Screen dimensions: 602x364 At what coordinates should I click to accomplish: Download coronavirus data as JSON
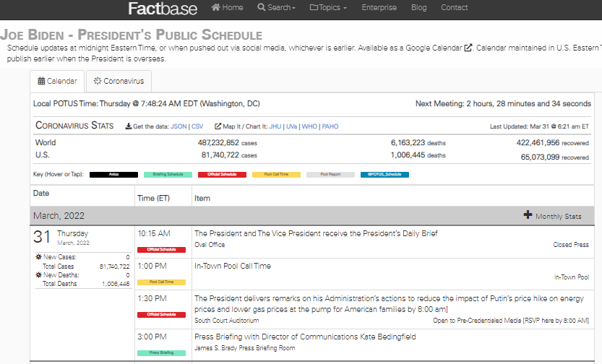click(x=179, y=126)
